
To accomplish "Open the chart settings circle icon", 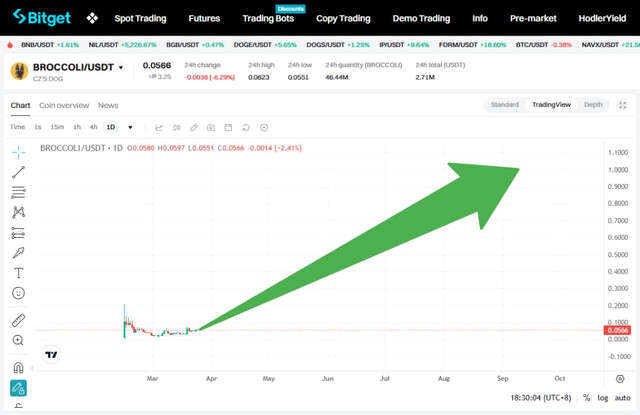I will point(264,128).
